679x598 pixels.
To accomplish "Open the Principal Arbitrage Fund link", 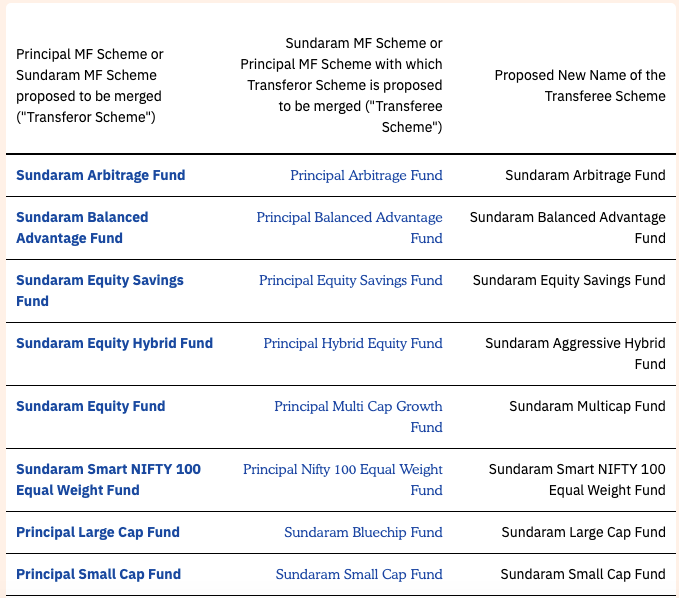I will point(366,175).
